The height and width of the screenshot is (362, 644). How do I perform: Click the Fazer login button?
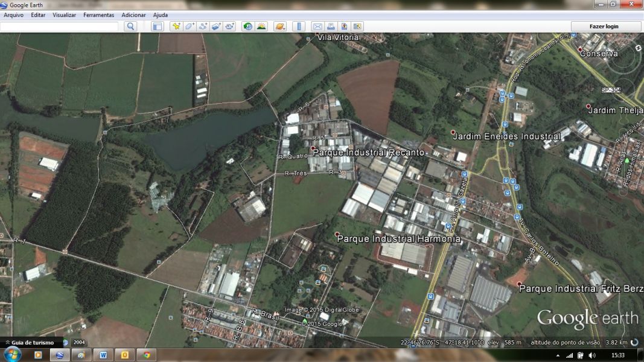(x=606, y=27)
